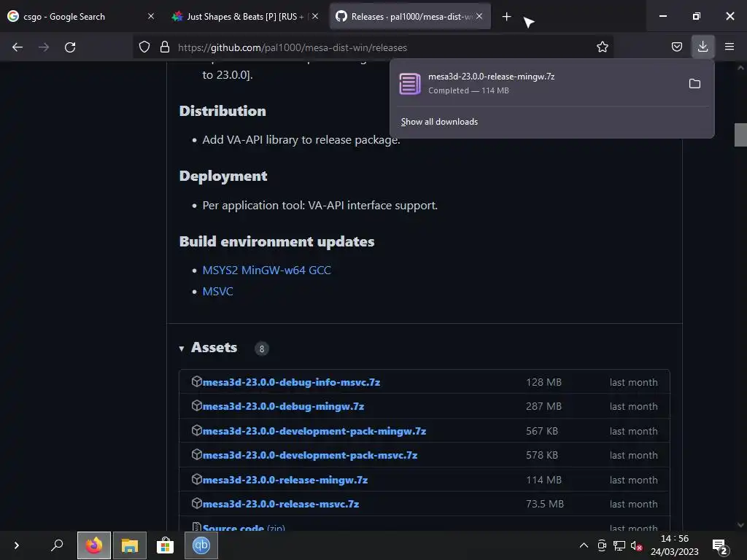Show hidden system tray icons

point(584,545)
